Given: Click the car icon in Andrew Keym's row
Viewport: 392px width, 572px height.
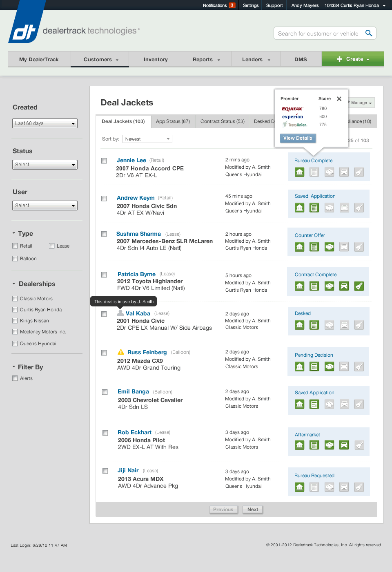Looking at the screenshot, I should click(345, 208).
